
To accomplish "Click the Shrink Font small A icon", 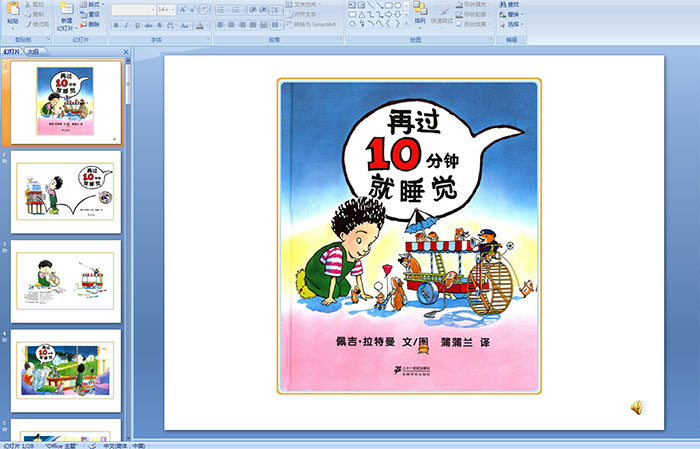I will coord(193,9).
